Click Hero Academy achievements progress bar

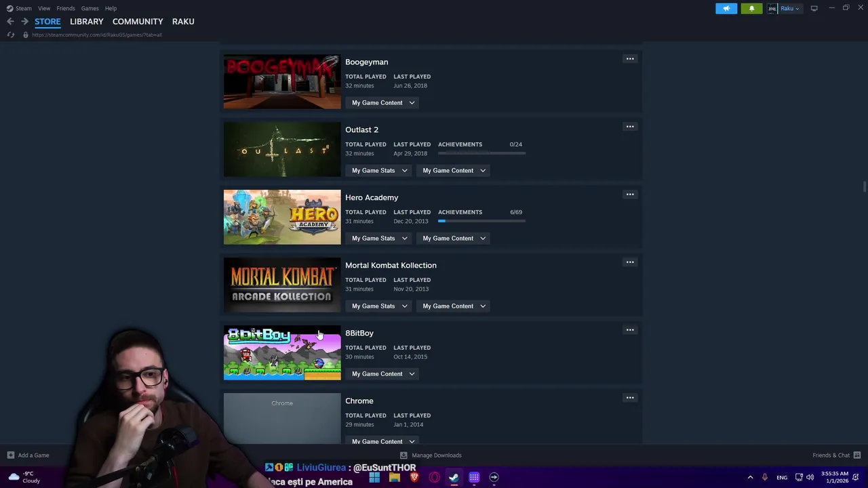tap(481, 221)
